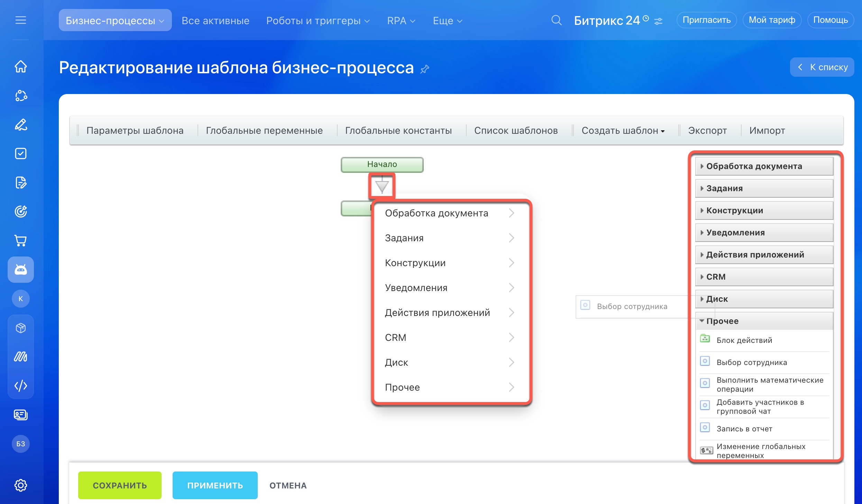Click the Пригласить button
The image size is (862, 504).
(707, 20)
